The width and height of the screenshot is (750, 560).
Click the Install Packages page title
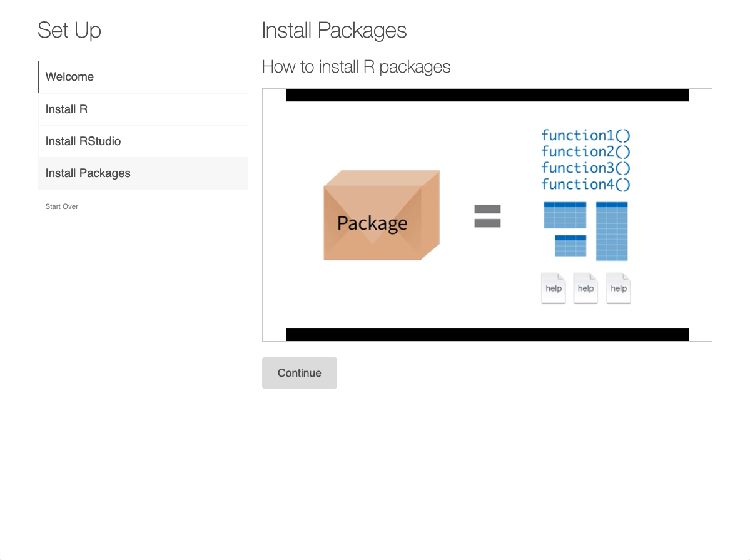334,30
